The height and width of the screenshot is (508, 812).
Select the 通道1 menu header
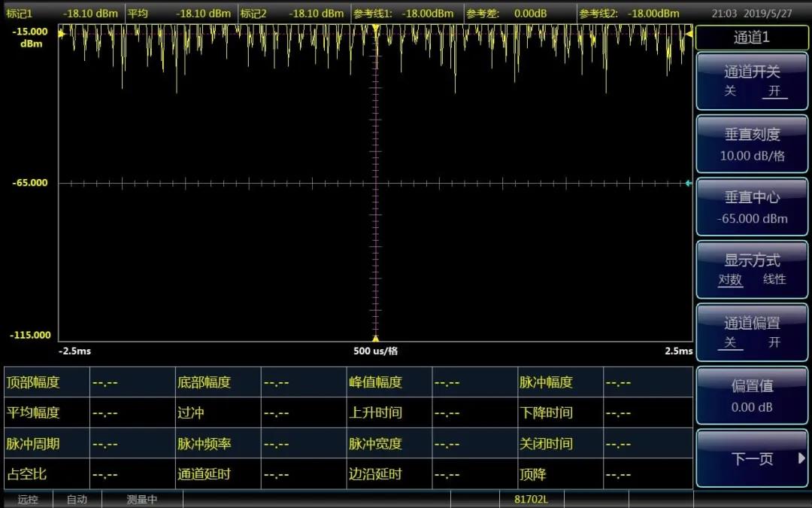point(752,38)
